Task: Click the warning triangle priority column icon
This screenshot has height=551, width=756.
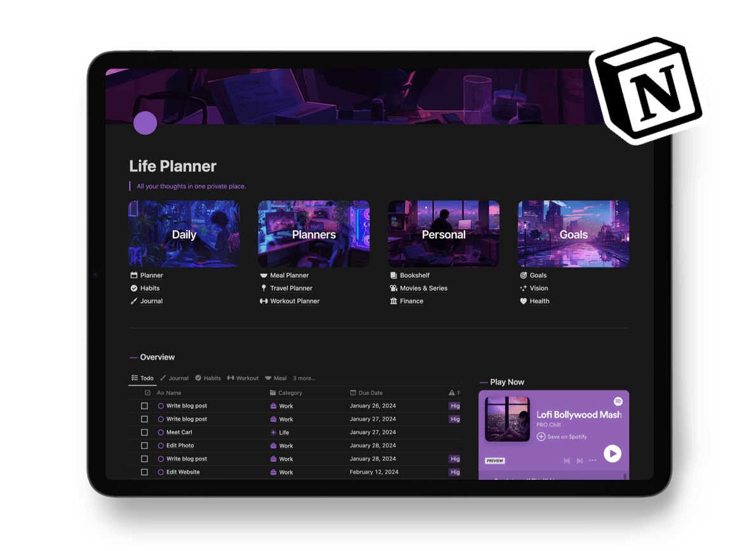Action: 451,393
